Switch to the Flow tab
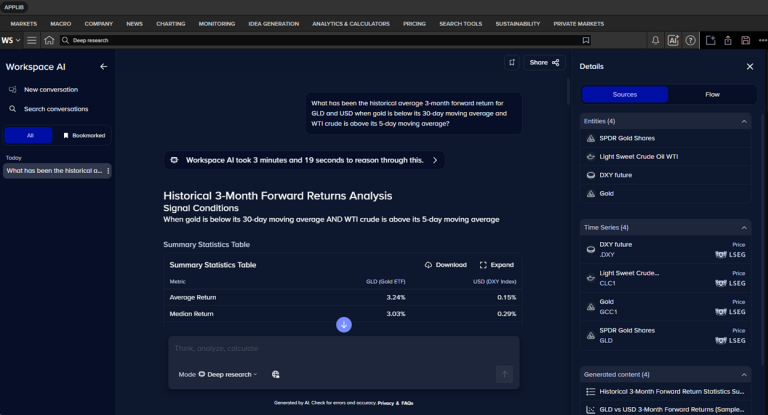This screenshot has width=768, height=415. click(x=712, y=94)
